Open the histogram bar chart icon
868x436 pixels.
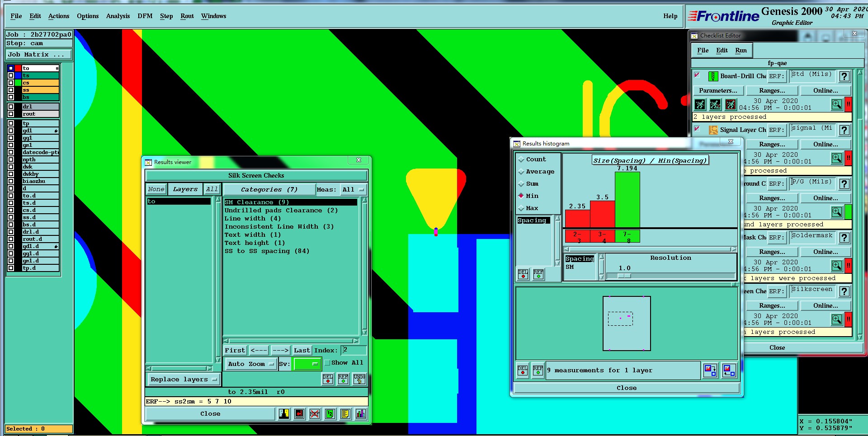361,413
